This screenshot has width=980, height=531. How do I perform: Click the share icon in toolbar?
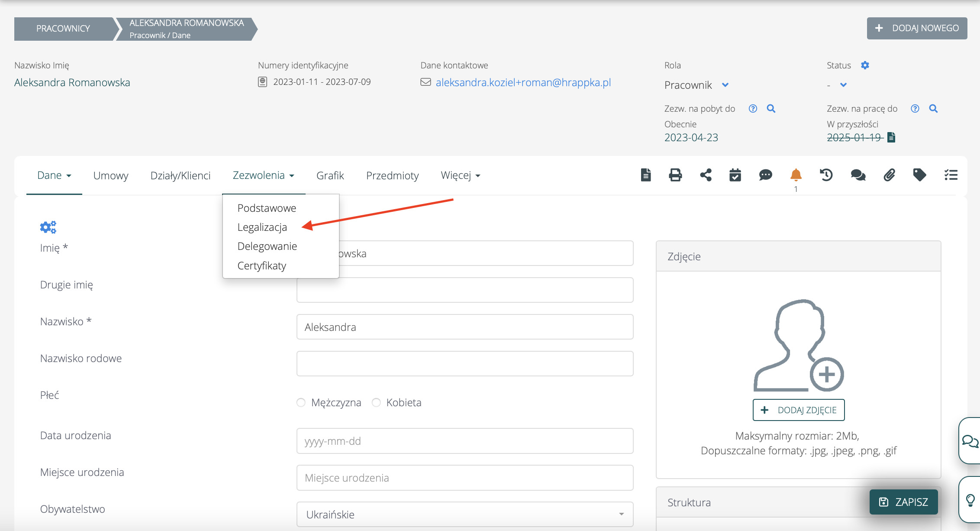click(706, 175)
